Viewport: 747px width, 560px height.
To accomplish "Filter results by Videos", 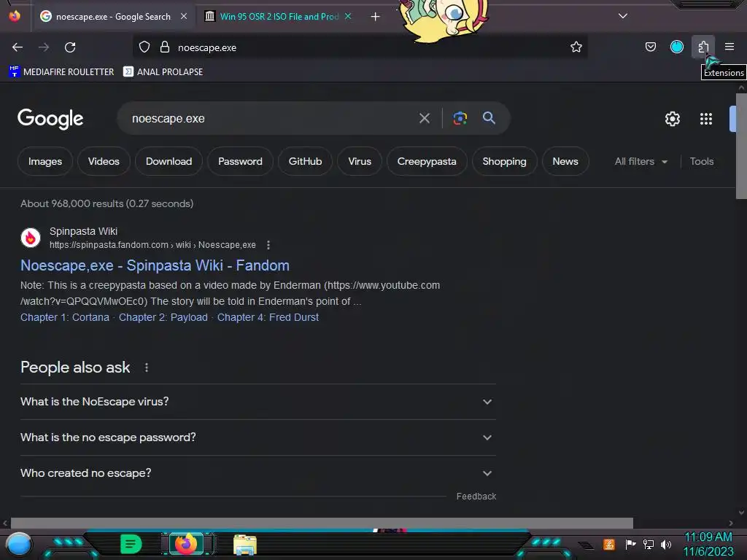I will [x=104, y=161].
